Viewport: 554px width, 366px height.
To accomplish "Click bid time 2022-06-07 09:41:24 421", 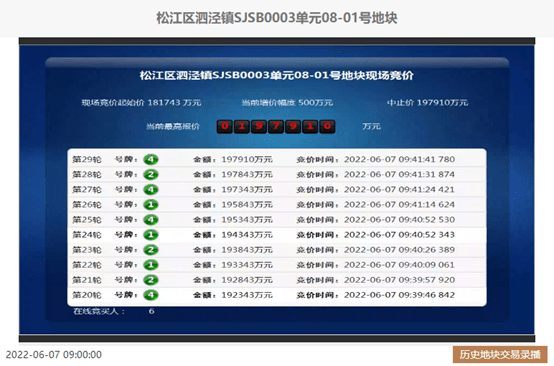I will coord(399,189).
